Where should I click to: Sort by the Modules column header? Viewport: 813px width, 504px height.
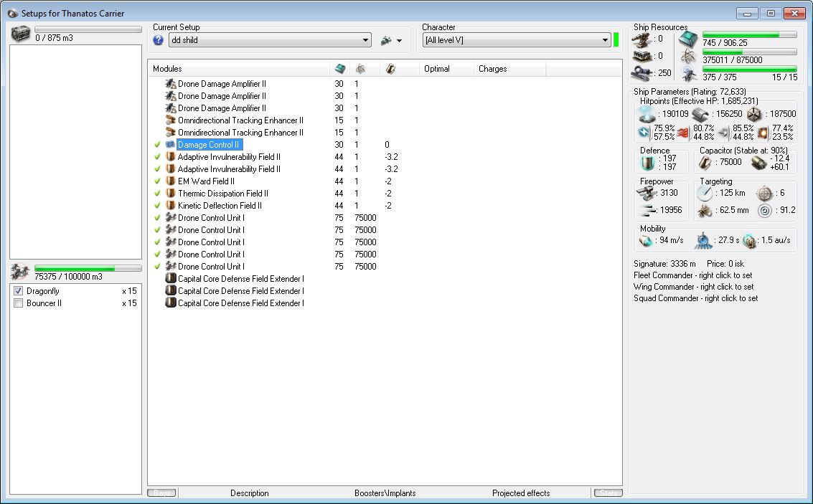pos(239,68)
